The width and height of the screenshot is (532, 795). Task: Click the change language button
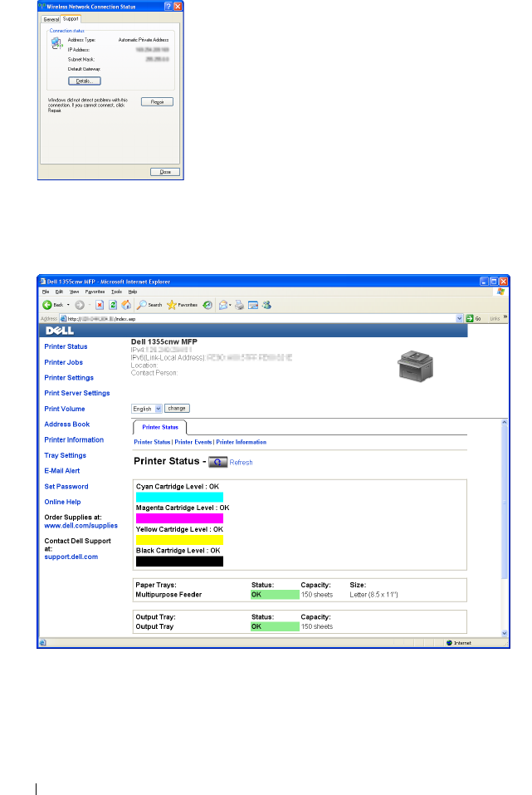tap(177, 408)
